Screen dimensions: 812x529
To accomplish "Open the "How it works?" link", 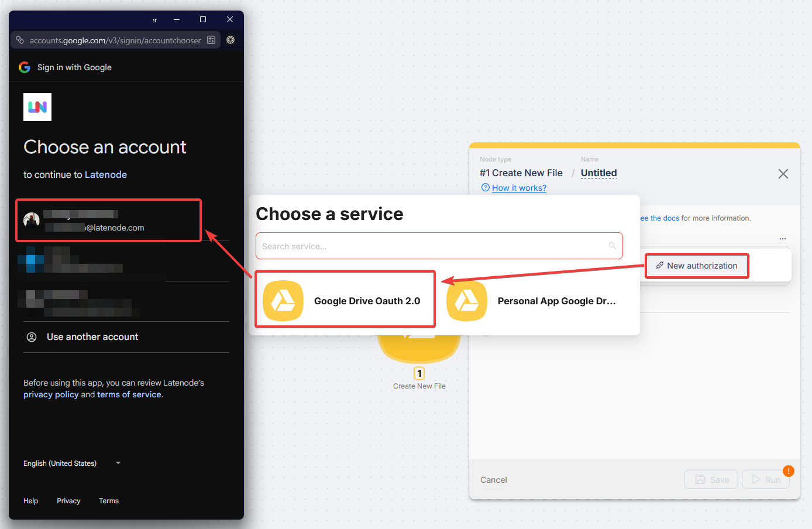I will (519, 187).
